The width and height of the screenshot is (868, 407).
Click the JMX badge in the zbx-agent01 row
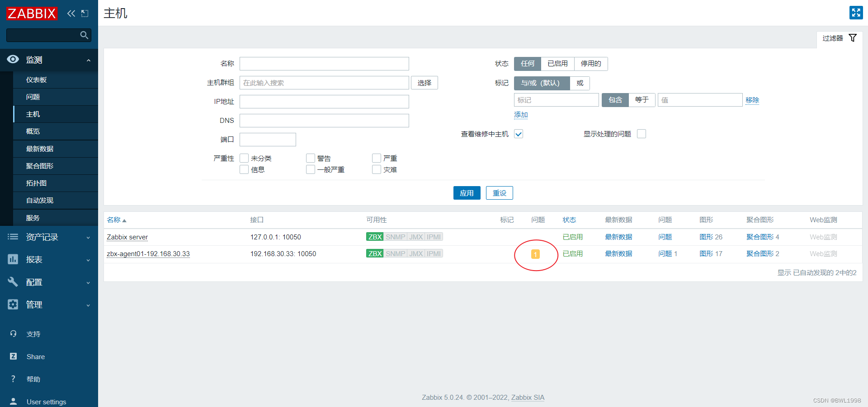point(416,253)
